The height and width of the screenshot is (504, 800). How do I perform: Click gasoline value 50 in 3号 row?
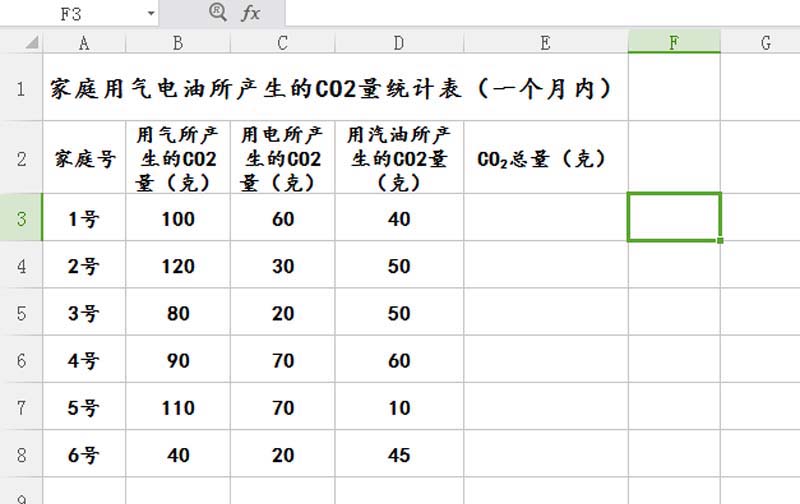coord(399,312)
